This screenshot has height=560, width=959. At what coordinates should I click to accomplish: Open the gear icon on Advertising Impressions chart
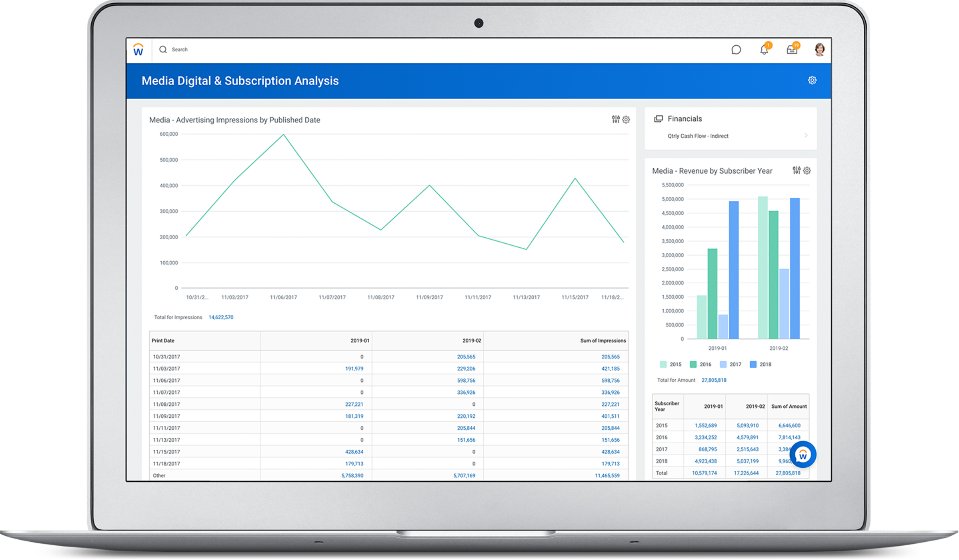coord(626,120)
